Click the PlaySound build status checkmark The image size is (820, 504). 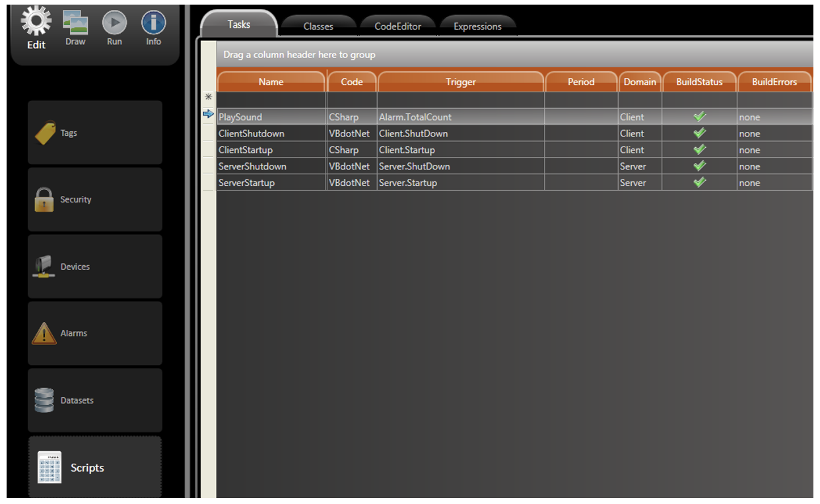tap(700, 117)
